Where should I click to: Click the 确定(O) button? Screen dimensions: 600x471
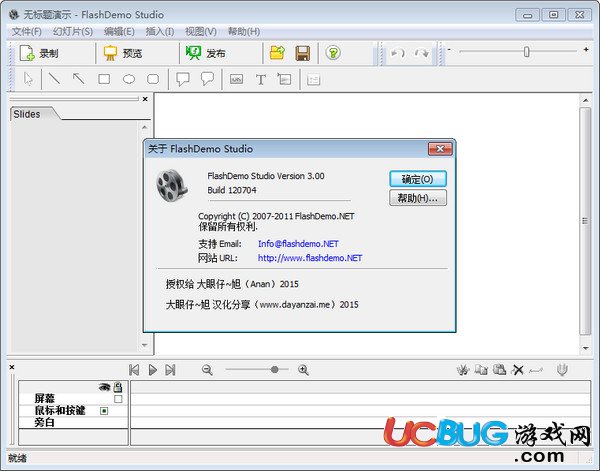[417, 179]
